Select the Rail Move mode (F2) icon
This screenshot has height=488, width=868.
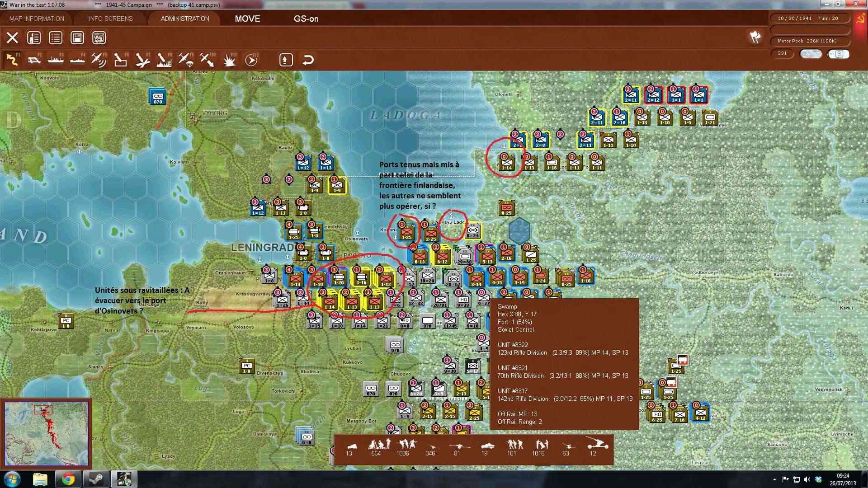[34, 60]
